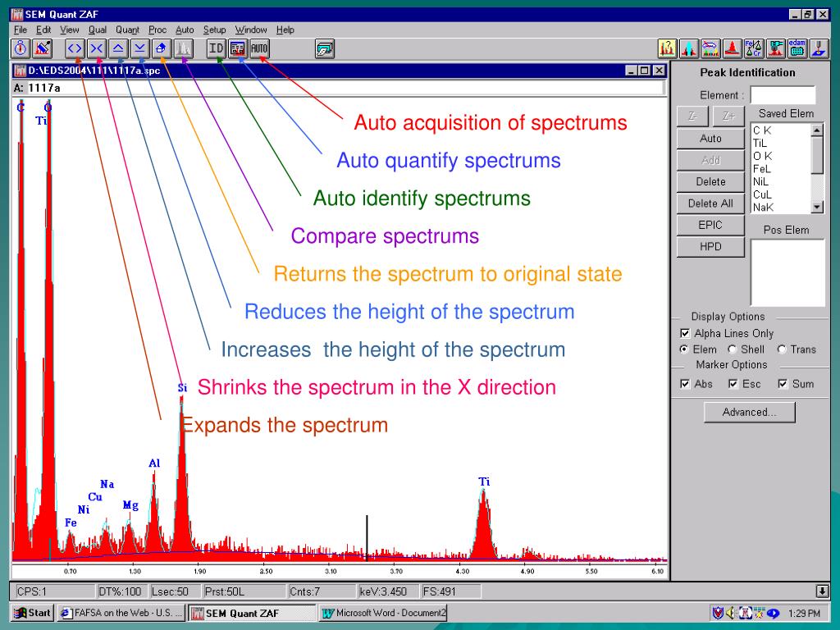Screen dimensions: 840x630
Task: Click the car and colored peaks icon
Action: click(x=710, y=48)
